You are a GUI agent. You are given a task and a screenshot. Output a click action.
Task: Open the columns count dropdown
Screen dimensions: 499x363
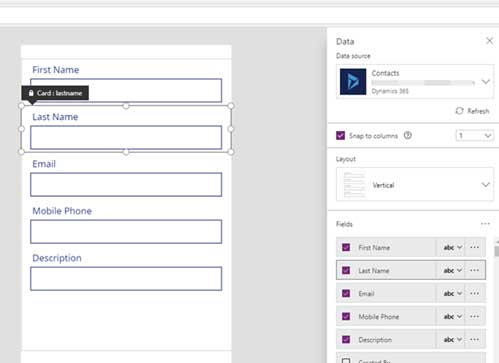475,136
